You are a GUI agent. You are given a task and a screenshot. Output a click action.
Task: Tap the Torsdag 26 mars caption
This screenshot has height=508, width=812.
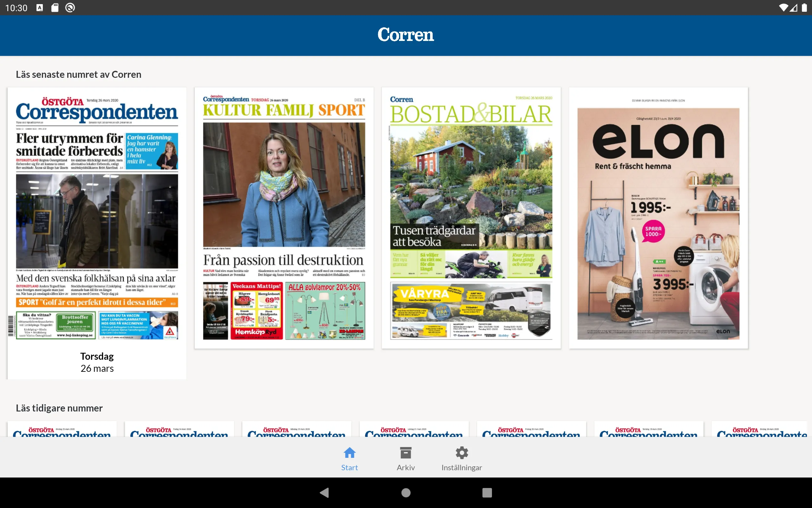click(x=97, y=362)
